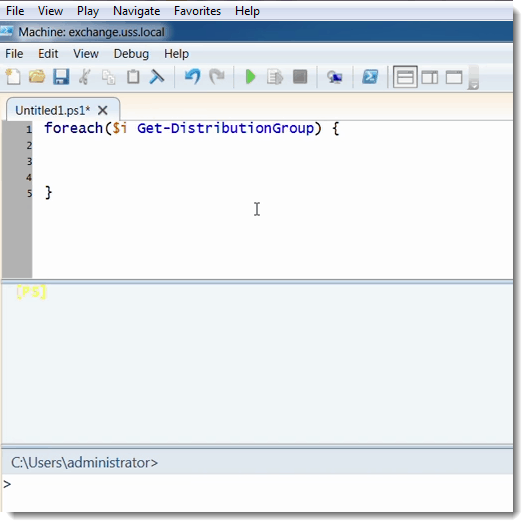Image resolution: width=528 pixels, height=527 pixels.
Task: Undo the last edit with the blue arrow
Action: (193, 77)
